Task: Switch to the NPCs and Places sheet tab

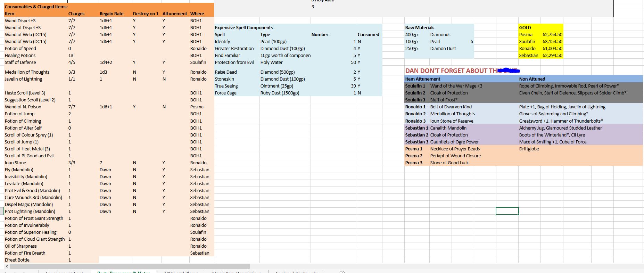Action: pos(181,272)
